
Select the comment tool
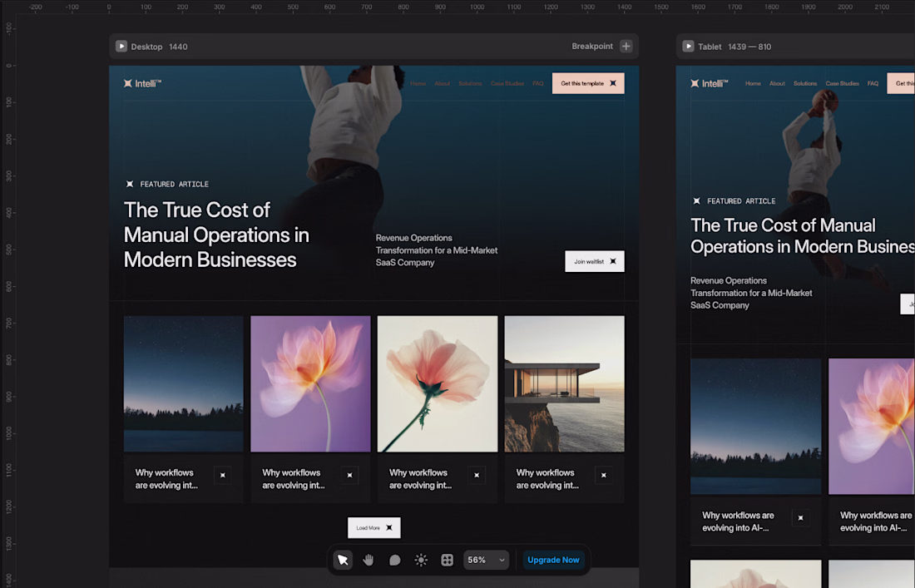pyautogui.click(x=394, y=560)
